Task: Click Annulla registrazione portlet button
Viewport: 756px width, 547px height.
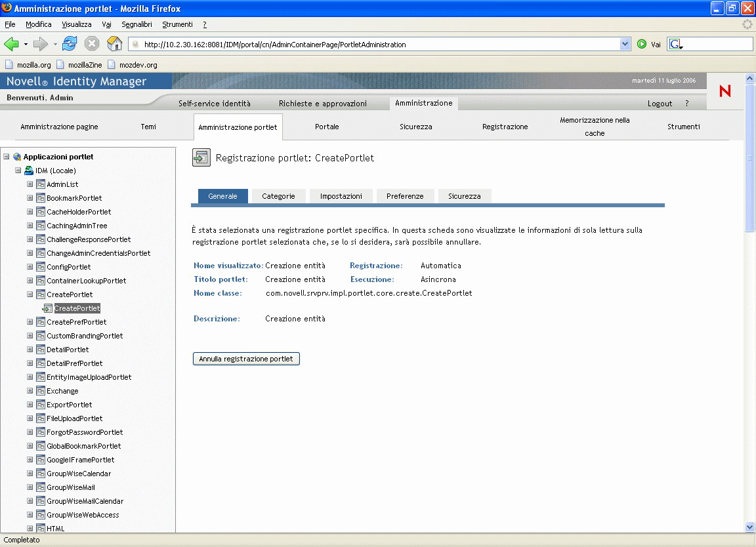Action: (246, 359)
